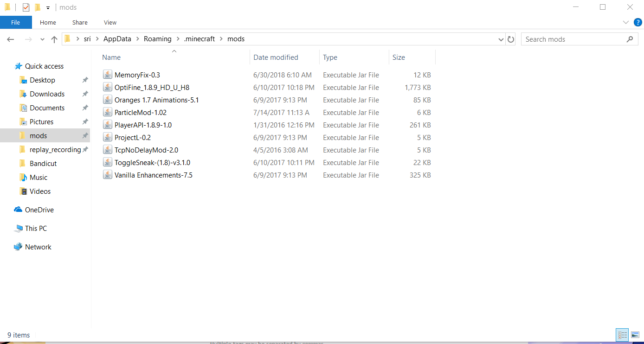Open the Home ribbon tab
Screen dimensions: 644x344
point(48,22)
